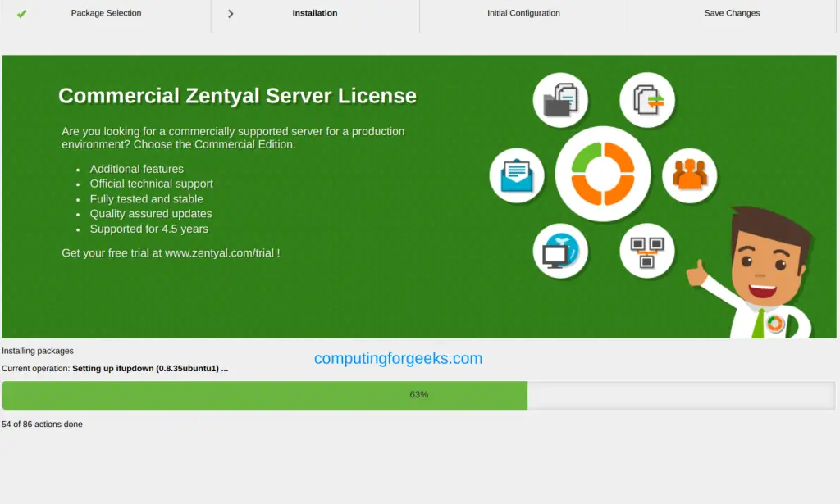Click the network topology icon
840x504 pixels.
click(x=647, y=251)
